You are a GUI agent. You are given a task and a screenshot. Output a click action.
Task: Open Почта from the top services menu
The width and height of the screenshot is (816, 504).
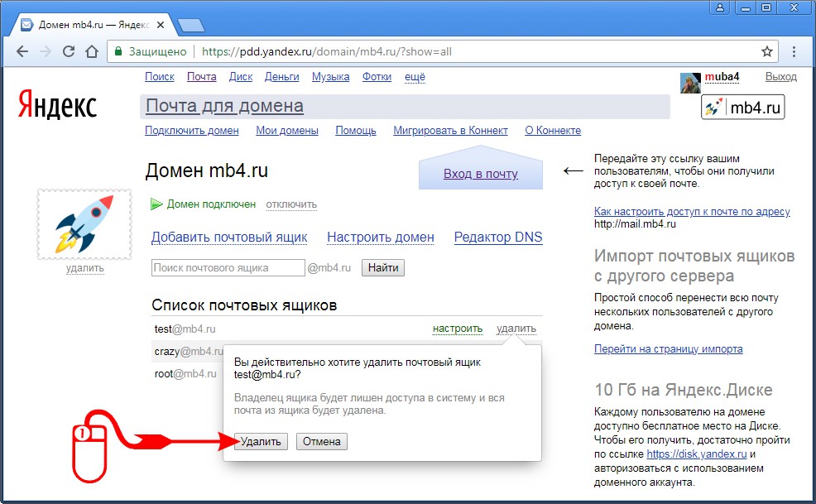point(201,76)
